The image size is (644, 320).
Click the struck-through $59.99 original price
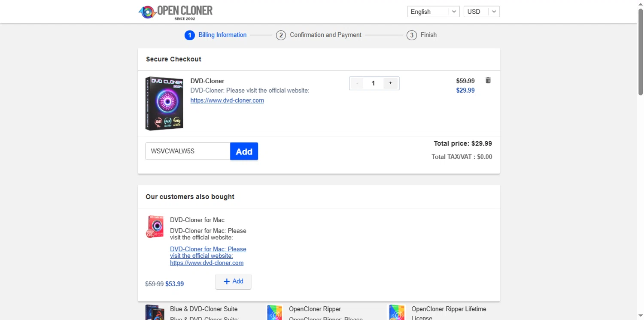click(x=465, y=81)
